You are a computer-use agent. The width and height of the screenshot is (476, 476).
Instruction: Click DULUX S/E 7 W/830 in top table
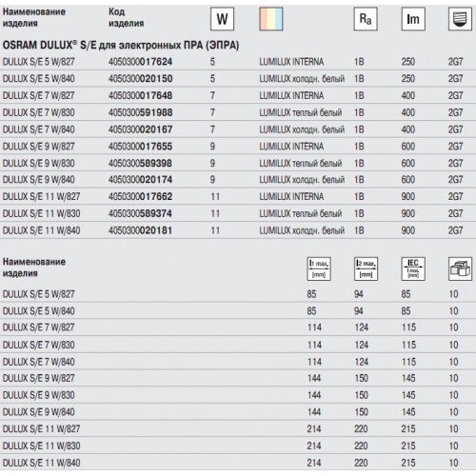coord(39,112)
